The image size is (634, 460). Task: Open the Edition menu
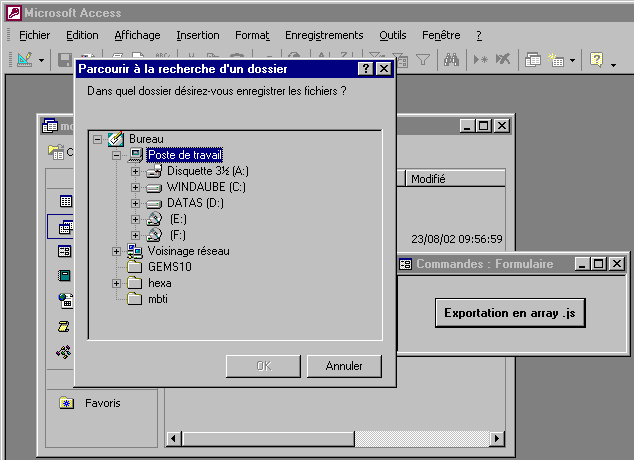82,35
